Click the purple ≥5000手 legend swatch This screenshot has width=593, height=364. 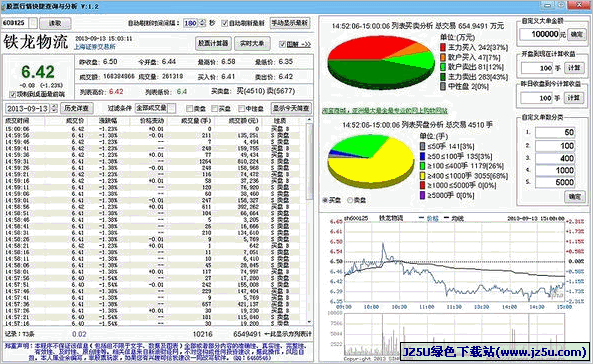pyautogui.click(x=423, y=196)
